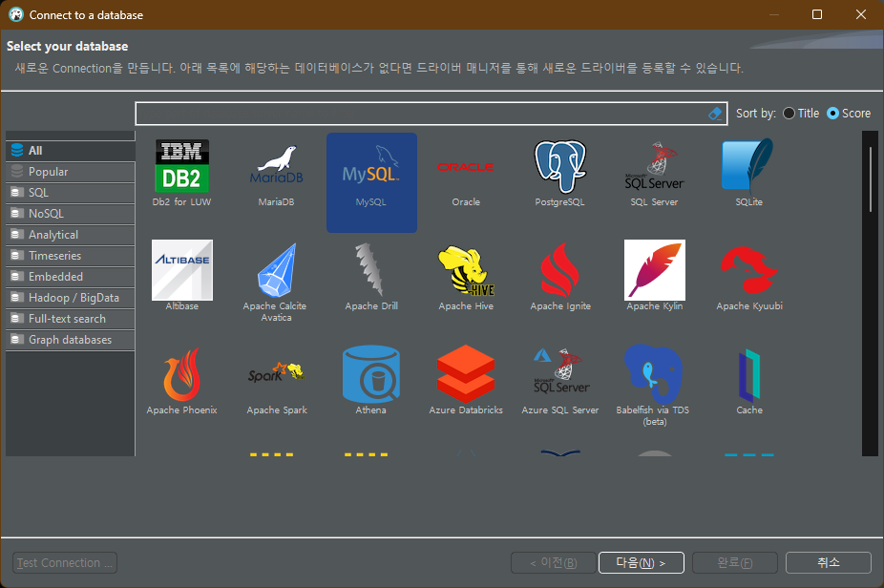
Task: Click the < 이전(B) back button
Action: (553, 562)
